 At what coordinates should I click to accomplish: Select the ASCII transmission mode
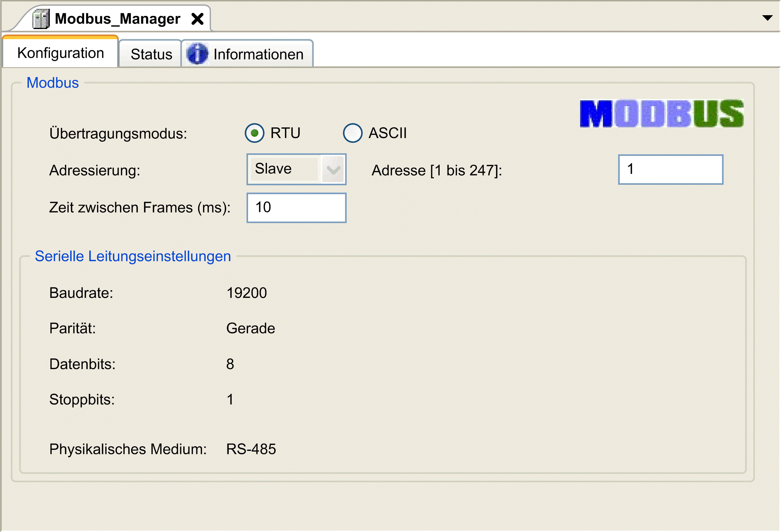tap(352, 133)
